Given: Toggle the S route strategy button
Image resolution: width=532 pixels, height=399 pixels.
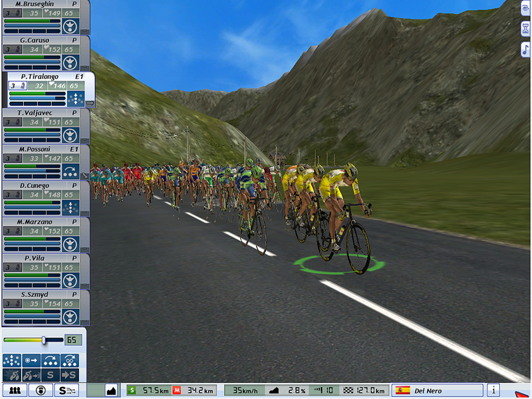Looking at the screenshot, I should pyautogui.click(x=66, y=390).
